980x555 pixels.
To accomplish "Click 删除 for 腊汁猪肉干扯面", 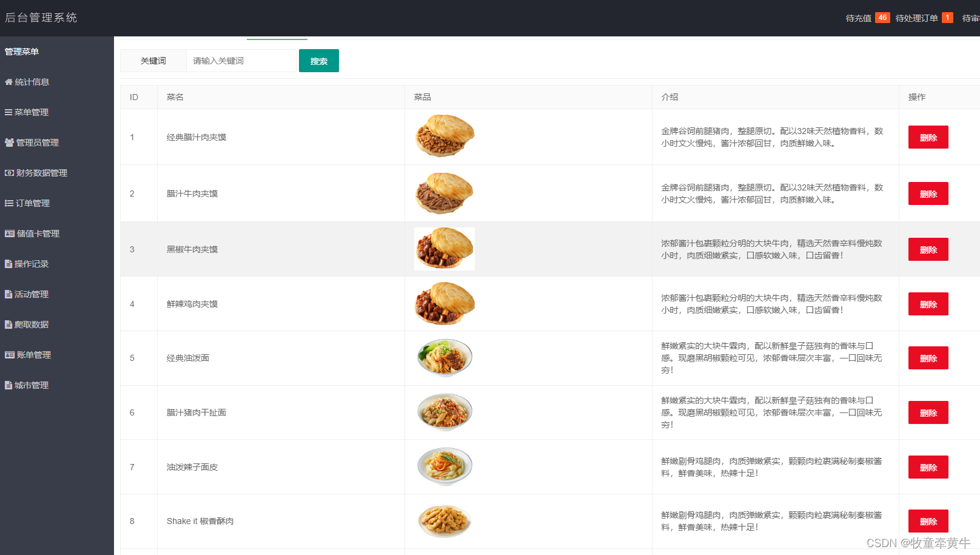I will pyautogui.click(x=928, y=412).
